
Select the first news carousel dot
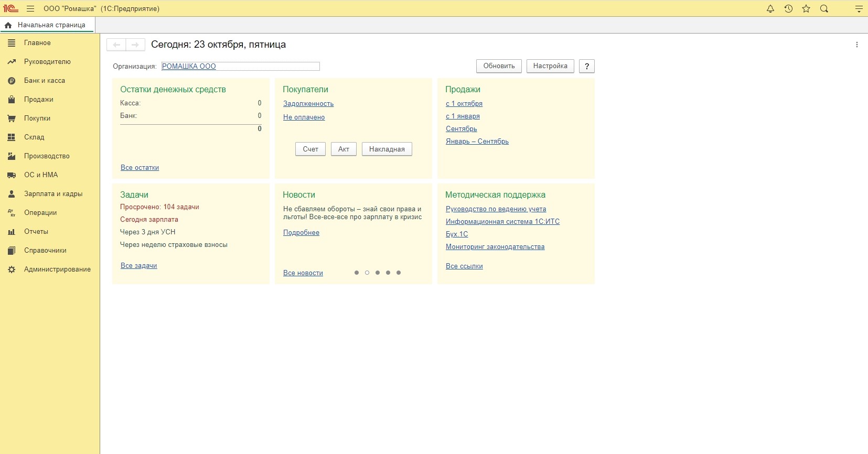[x=357, y=273]
